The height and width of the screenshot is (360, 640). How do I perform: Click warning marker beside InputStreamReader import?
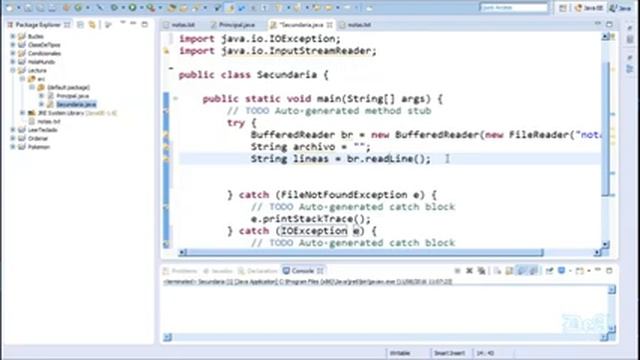tap(167, 51)
